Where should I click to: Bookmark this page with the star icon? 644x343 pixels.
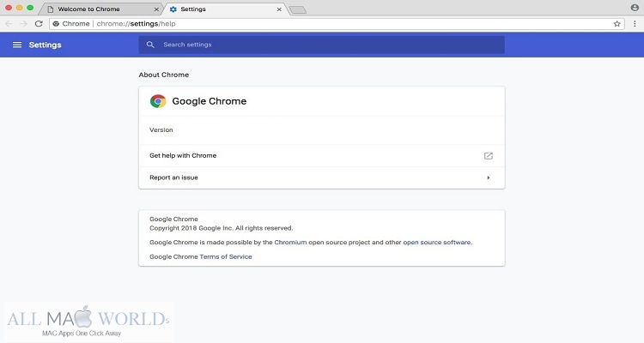pos(617,24)
